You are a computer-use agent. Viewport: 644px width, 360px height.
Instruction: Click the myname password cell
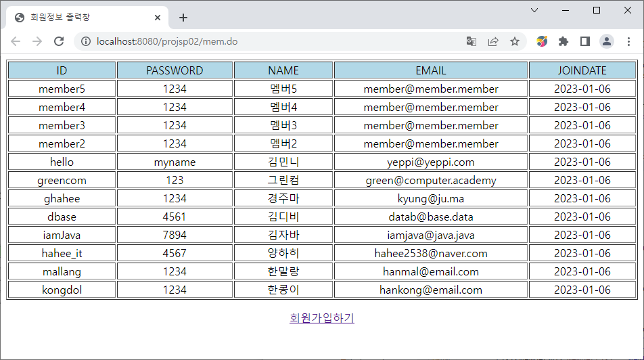[x=175, y=162]
